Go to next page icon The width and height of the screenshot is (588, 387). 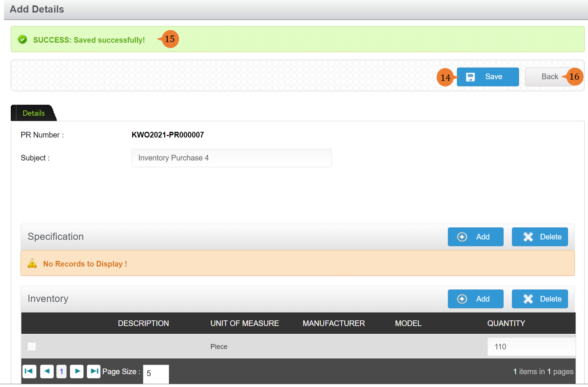[77, 371]
